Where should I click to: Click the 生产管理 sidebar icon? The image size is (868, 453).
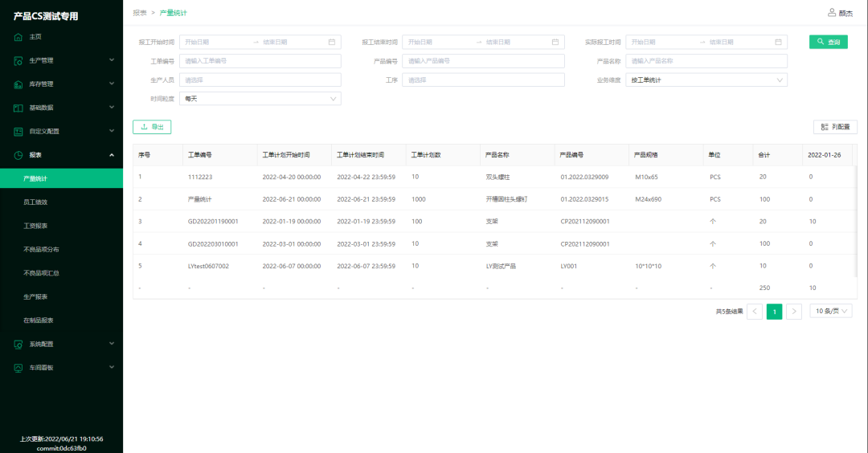pyautogui.click(x=18, y=60)
